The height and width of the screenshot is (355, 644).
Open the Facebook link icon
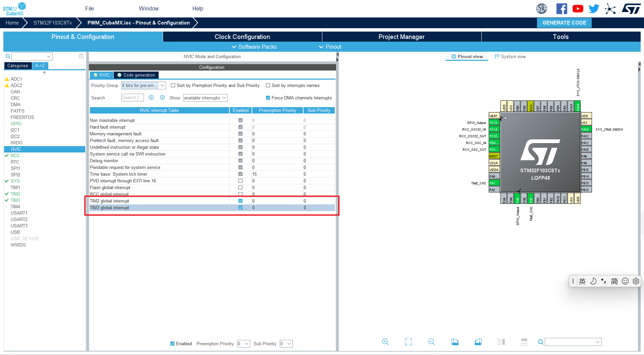[x=561, y=9]
